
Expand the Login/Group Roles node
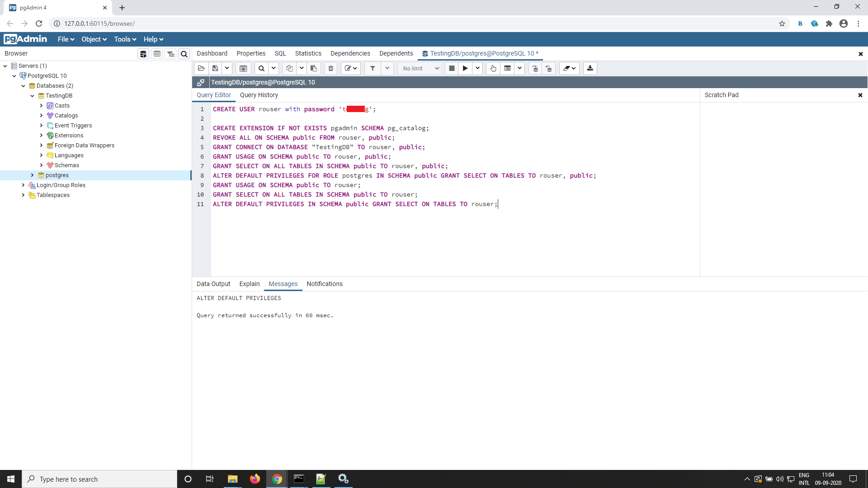[23, 185]
